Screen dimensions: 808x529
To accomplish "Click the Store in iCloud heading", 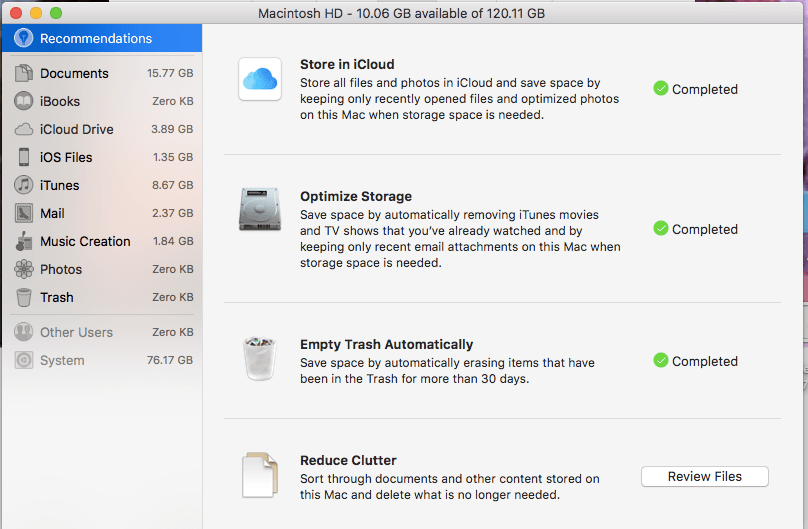I will (x=347, y=64).
